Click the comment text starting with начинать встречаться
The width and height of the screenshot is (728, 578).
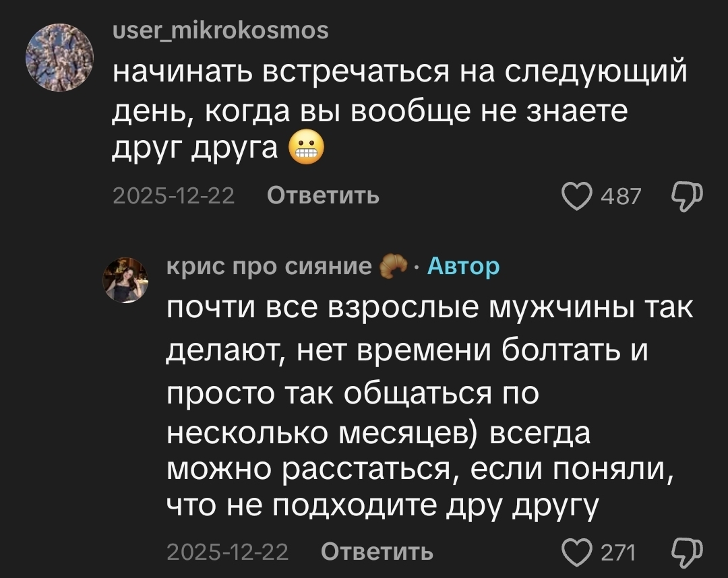pos(399,110)
